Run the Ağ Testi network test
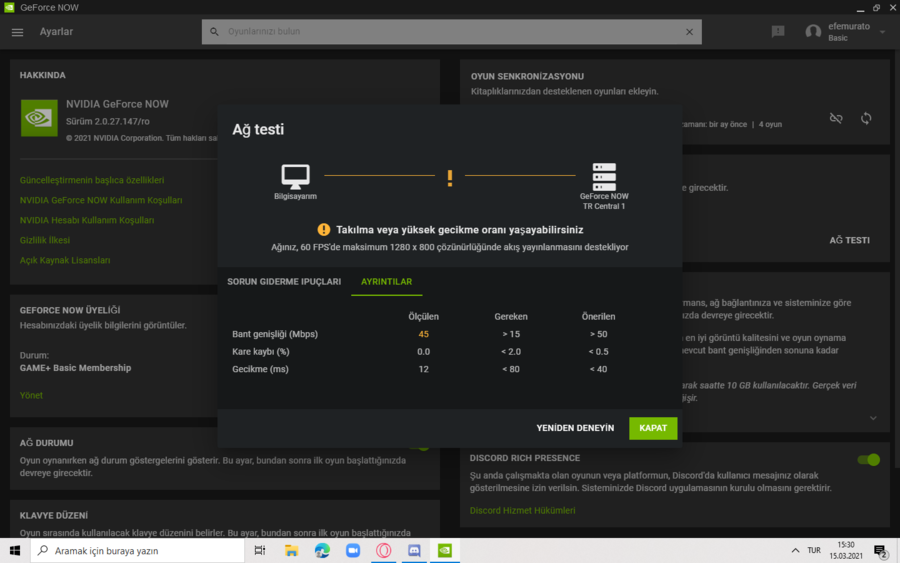Viewport: 900px width, 563px height. tap(849, 240)
